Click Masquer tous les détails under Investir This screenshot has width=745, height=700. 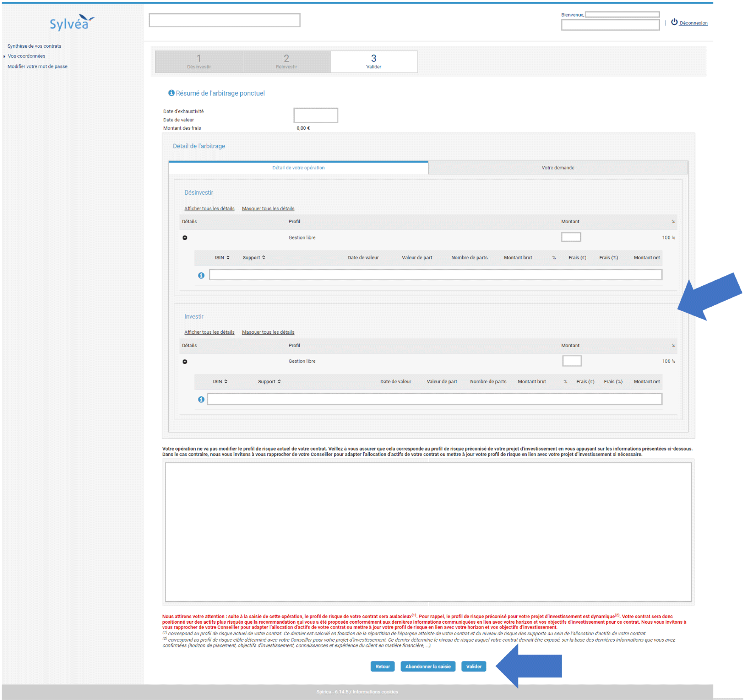(268, 333)
